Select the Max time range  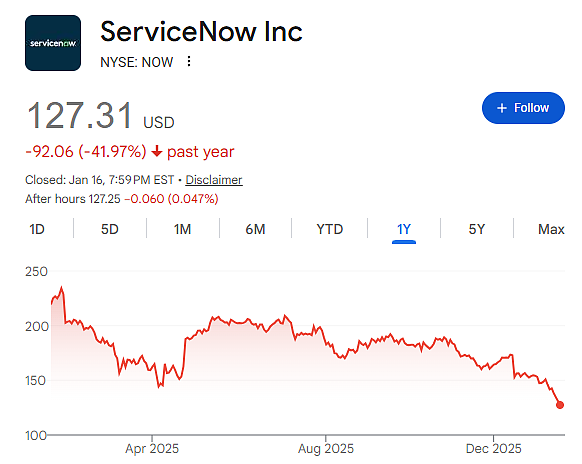coord(551,229)
